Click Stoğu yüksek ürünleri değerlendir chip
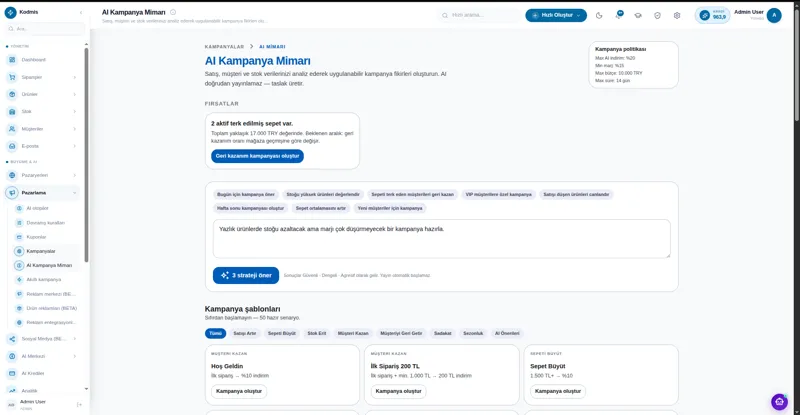Screen dimensions: 800x415 point(323,194)
